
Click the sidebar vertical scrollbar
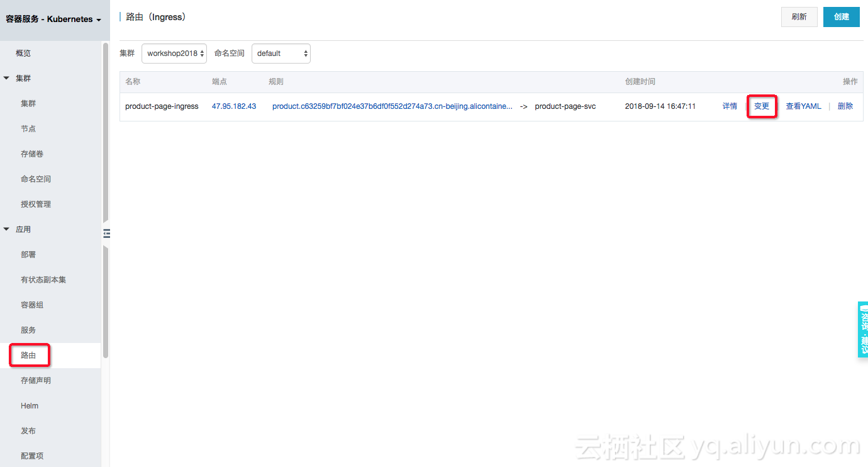[x=106, y=201]
